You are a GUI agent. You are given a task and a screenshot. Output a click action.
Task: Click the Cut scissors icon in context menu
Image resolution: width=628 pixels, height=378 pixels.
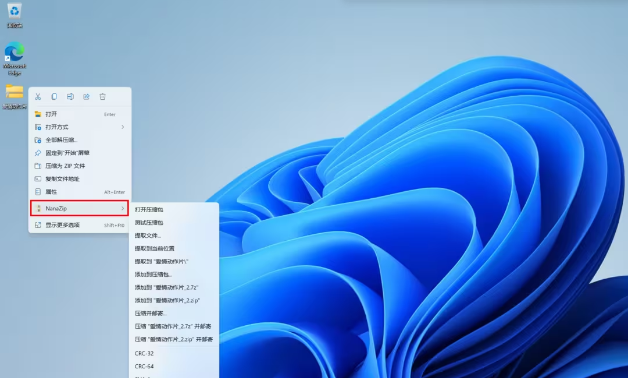pos(38,97)
